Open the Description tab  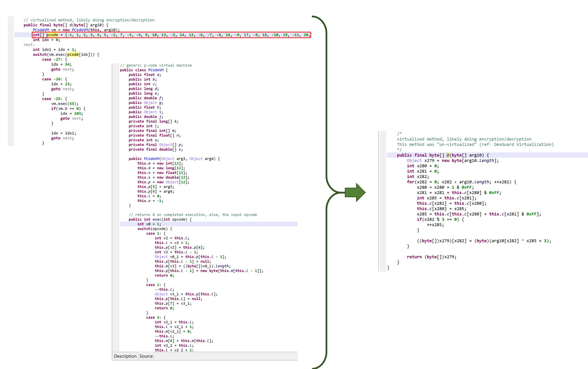point(125,356)
